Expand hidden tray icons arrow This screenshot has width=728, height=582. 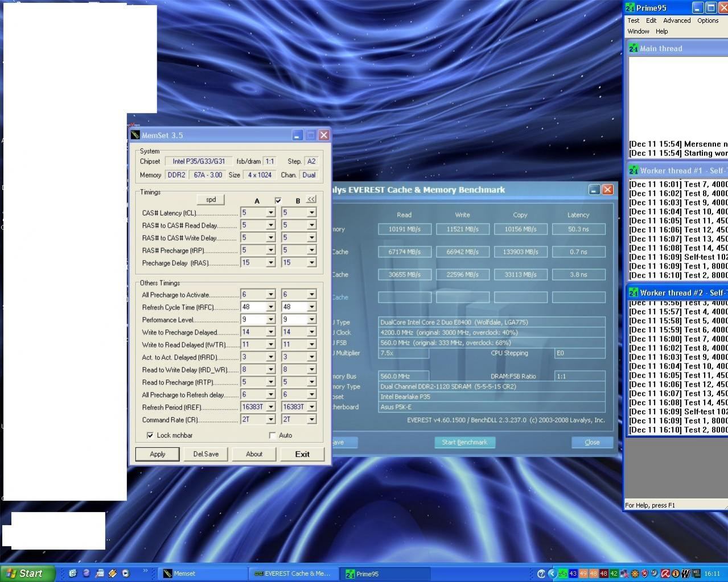[x=552, y=573]
